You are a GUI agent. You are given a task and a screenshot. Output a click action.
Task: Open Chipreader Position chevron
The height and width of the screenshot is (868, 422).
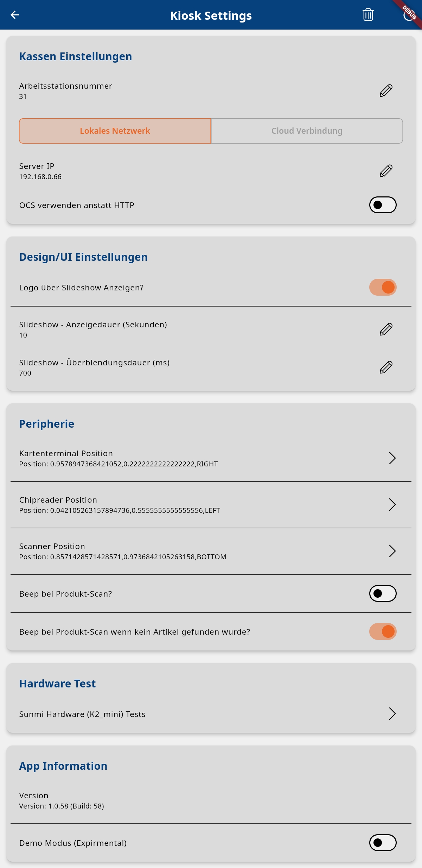392,505
